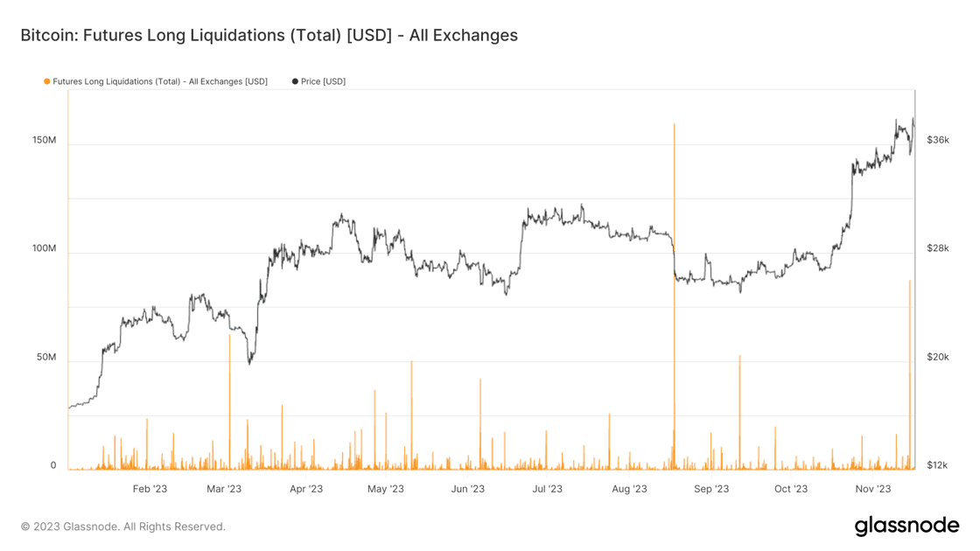Click the Jun '23 axis label
This screenshot has width=980, height=551.
(x=467, y=489)
